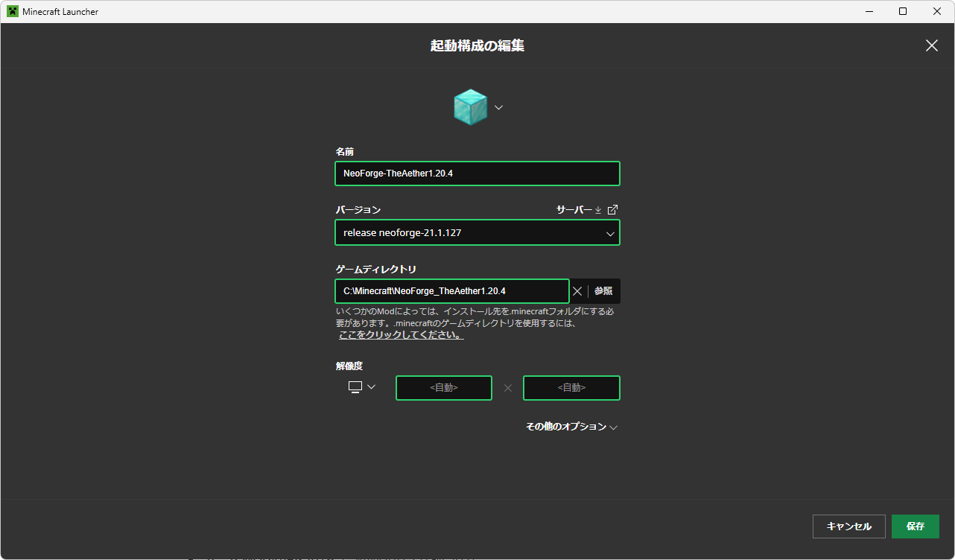
Task: Open the profile icon chooser chevron
Action: pos(498,107)
